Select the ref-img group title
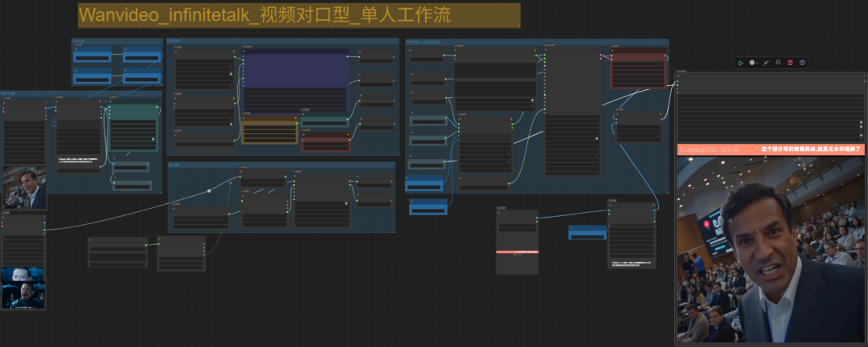 (x=7, y=93)
